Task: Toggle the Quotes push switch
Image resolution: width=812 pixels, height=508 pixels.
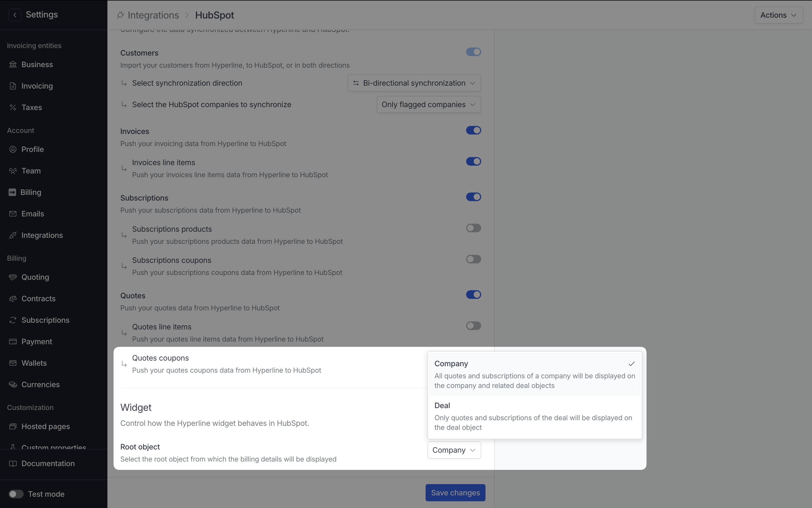Action: point(473,294)
